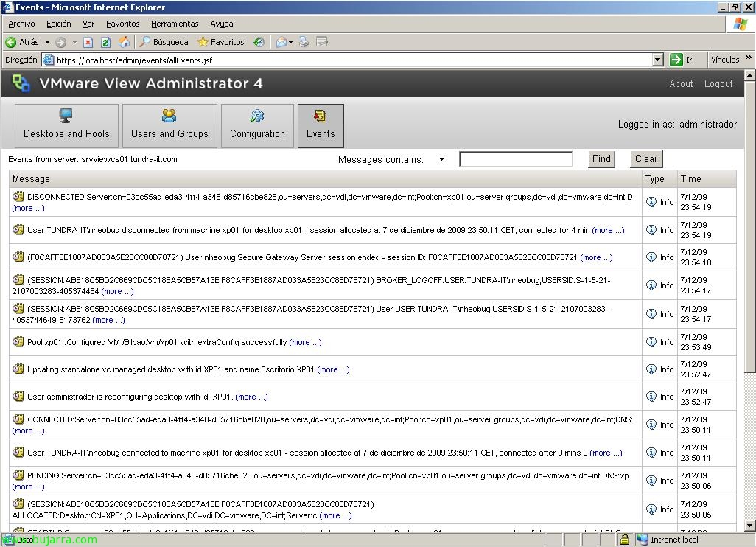Open (more ...) on 'Pool xp01::Configured VM' message
The image size is (756, 547).
point(305,342)
